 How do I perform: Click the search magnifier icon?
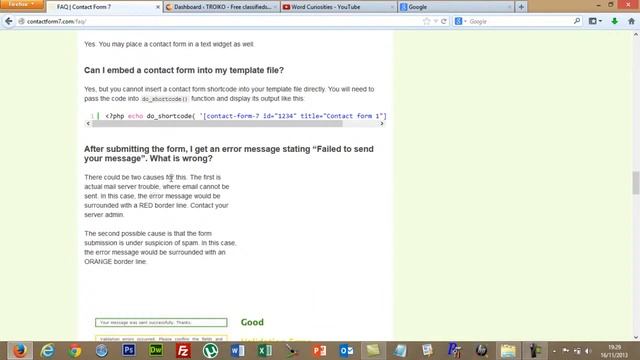pyautogui.click(x=577, y=21)
